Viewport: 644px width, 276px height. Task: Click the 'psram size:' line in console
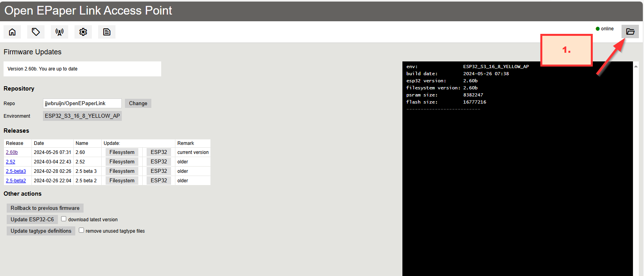[x=445, y=95]
